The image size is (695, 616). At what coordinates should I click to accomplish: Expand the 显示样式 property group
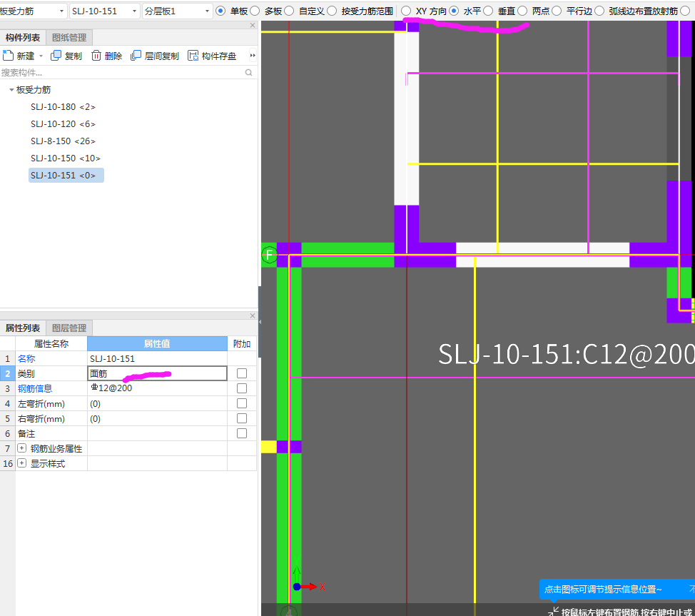click(22, 464)
